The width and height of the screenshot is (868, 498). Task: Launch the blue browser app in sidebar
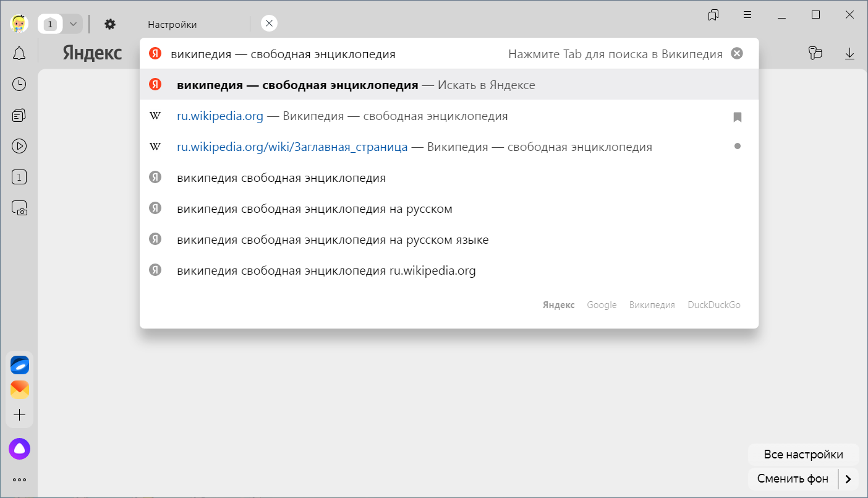point(20,365)
